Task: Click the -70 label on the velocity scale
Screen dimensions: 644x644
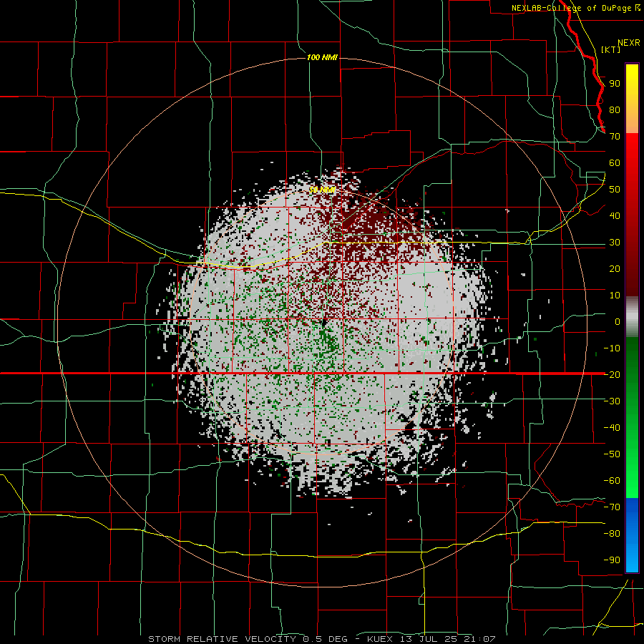Action: click(x=612, y=507)
